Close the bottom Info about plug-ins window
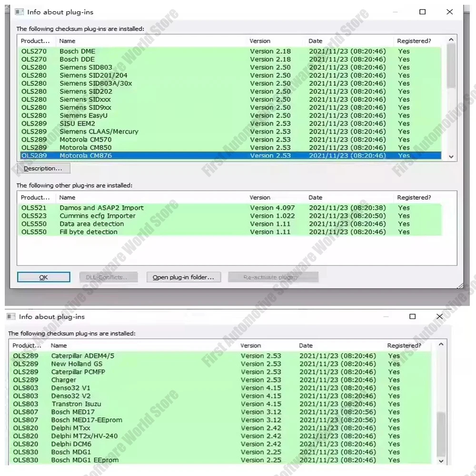The image size is (476, 476). point(439,317)
